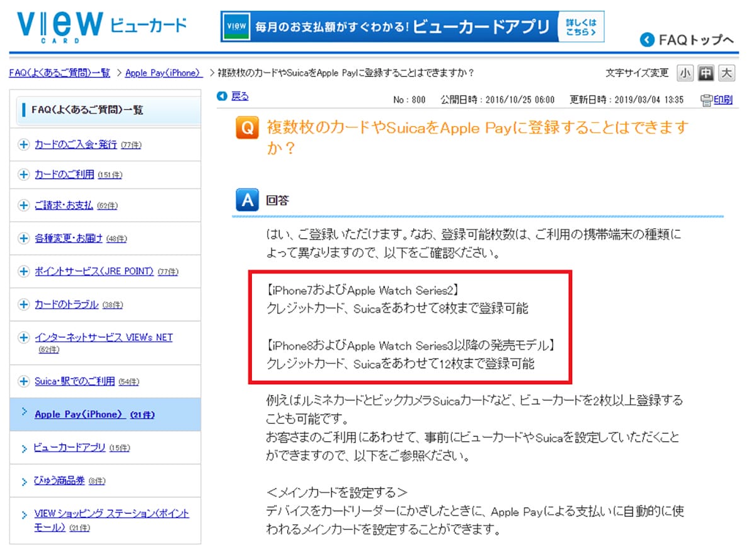Click the 12枚まで登録可能 line
Screen dimensions: 756x549
point(400,364)
